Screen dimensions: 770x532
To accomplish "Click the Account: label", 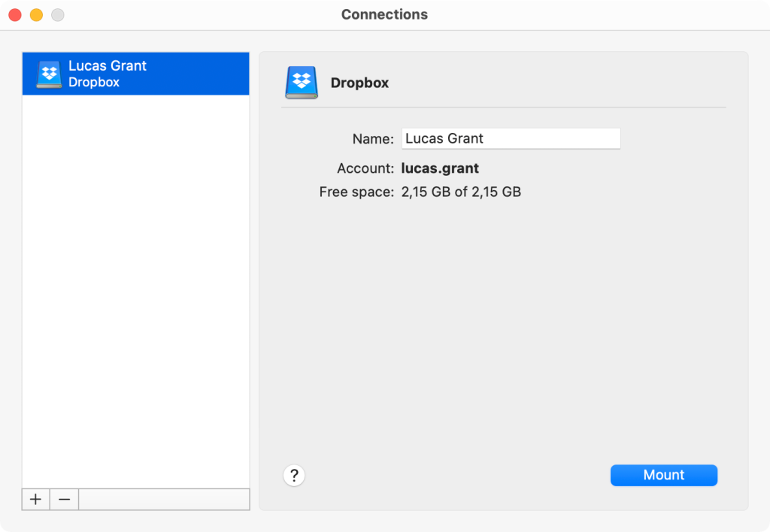I will coord(367,168).
